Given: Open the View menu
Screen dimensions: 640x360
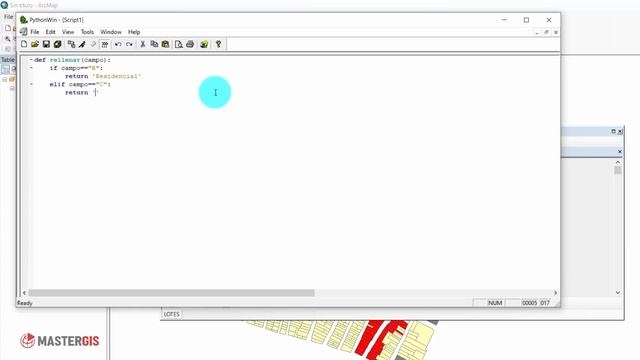Looking at the screenshot, I should [x=68, y=32].
